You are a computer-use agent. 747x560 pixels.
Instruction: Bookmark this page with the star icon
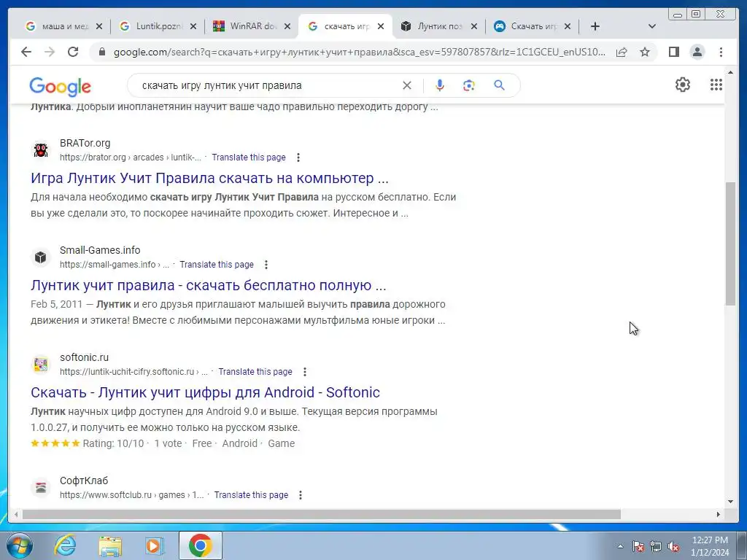click(645, 52)
